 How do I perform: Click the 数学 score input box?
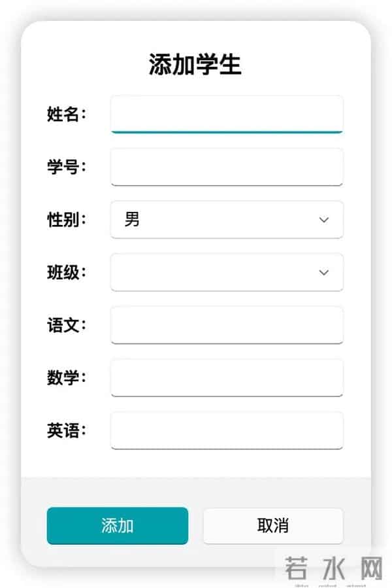[227, 378]
